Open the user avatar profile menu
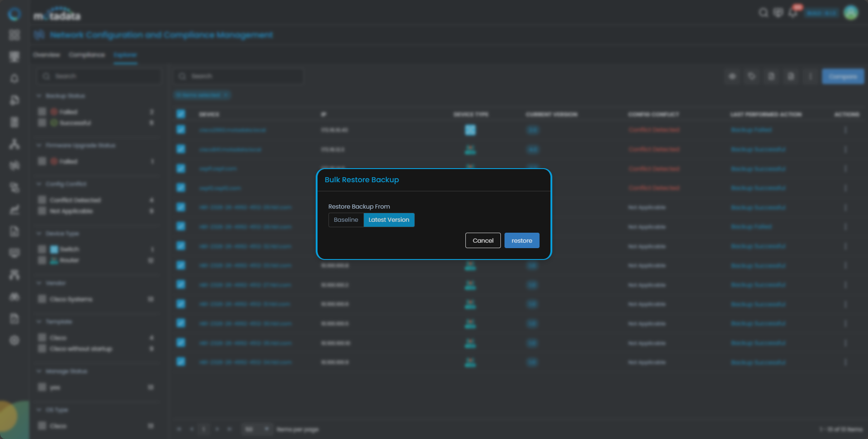The image size is (868, 439). 851,13
